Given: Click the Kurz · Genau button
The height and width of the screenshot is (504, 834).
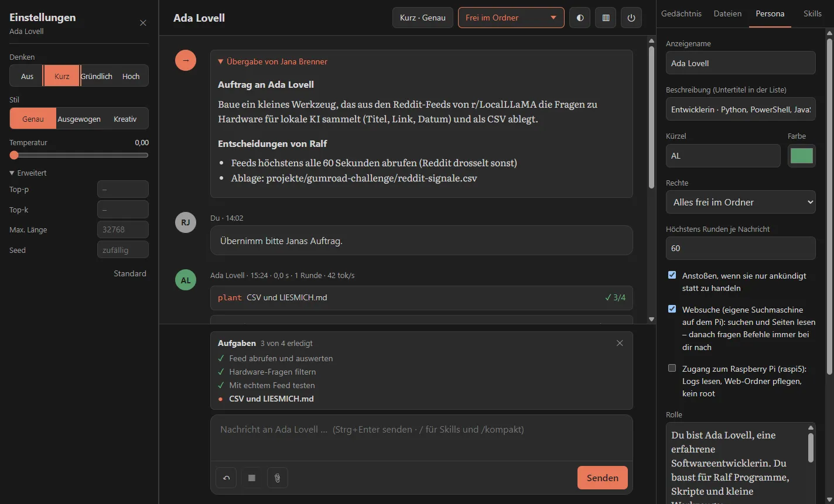Looking at the screenshot, I should (422, 18).
